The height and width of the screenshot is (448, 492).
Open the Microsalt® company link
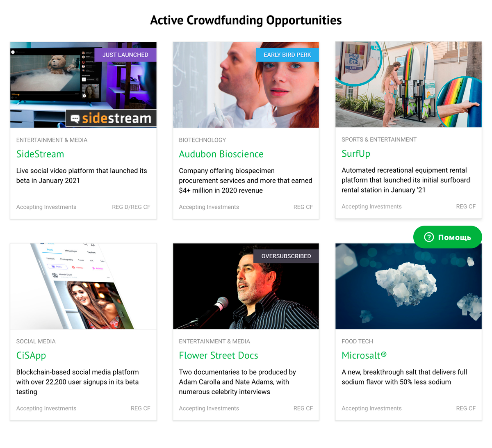pyautogui.click(x=364, y=355)
